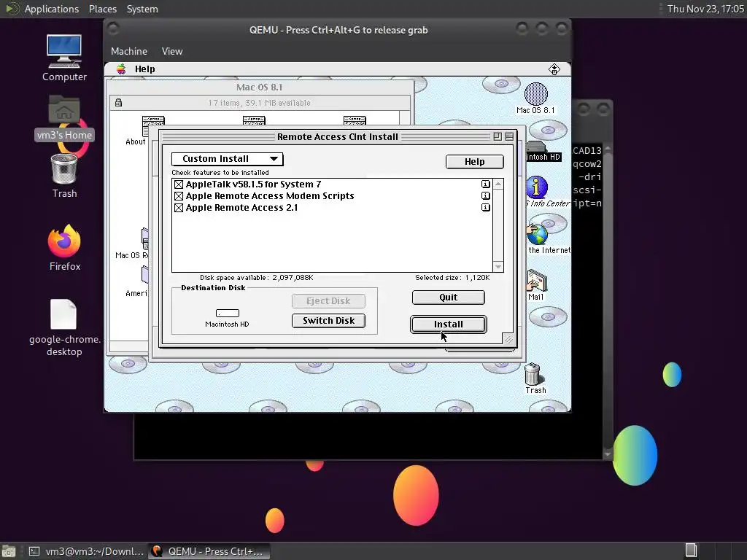This screenshot has width=747, height=560.
Task: Open the Apple menu
Action: pyautogui.click(x=122, y=69)
